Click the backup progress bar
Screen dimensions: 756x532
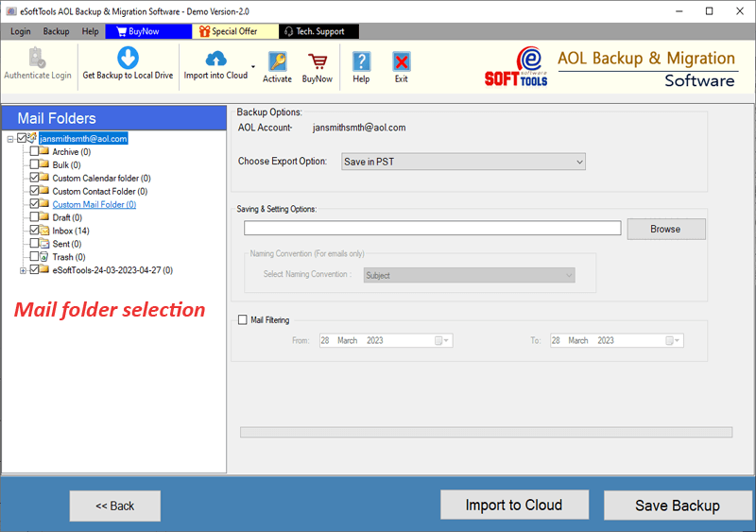click(x=486, y=432)
